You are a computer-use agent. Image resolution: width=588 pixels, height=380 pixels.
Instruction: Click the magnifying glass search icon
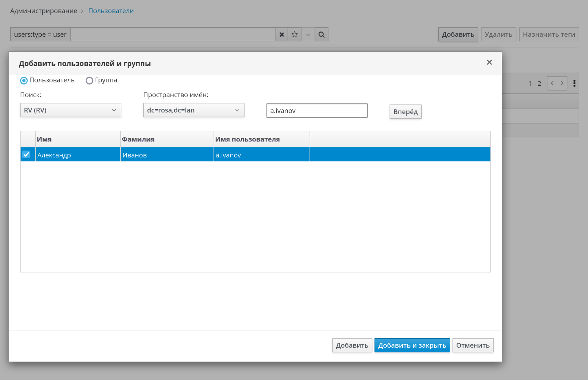[321, 34]
